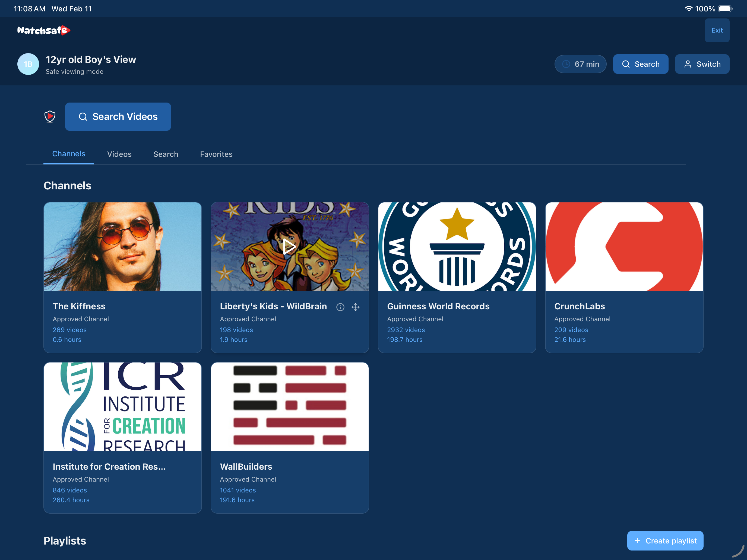This screenshot has height=560, width=747.
Task: Open WallBuilders channel thumbnail
Action: tap(290, 407)
